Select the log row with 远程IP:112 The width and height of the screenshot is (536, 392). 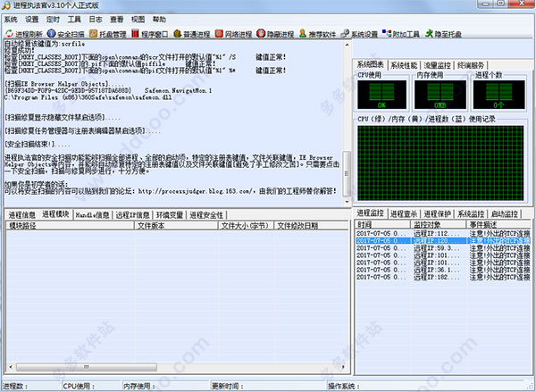tap(443, 233)
